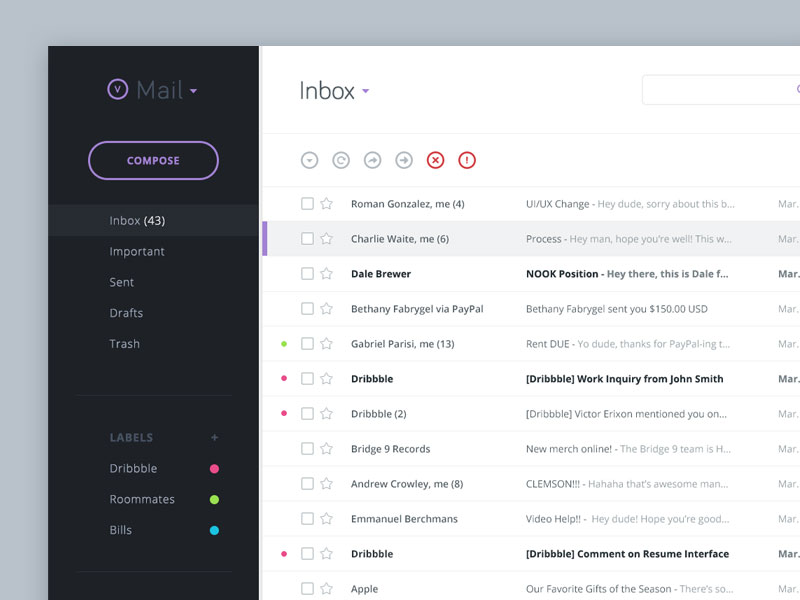Open the Inbox dropdown at the top
The width and height of the screenshot is (800, 600).
coord(365,91)
